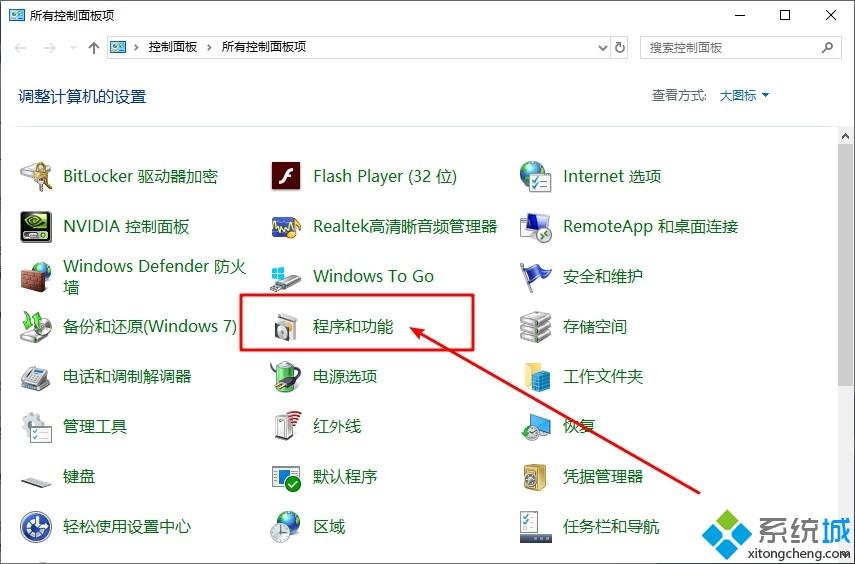Click the forward navigation arrow
Screen dimensions: 855x564
[50, 48]
